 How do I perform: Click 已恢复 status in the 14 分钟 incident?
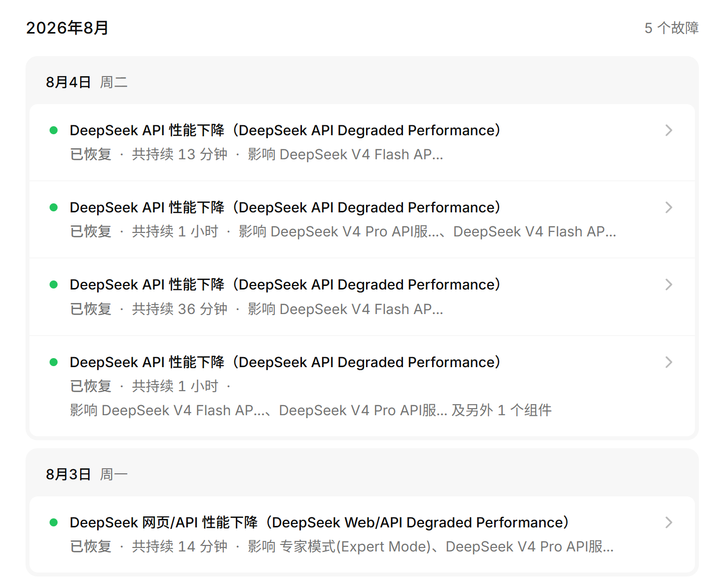(x=91, y=546)
